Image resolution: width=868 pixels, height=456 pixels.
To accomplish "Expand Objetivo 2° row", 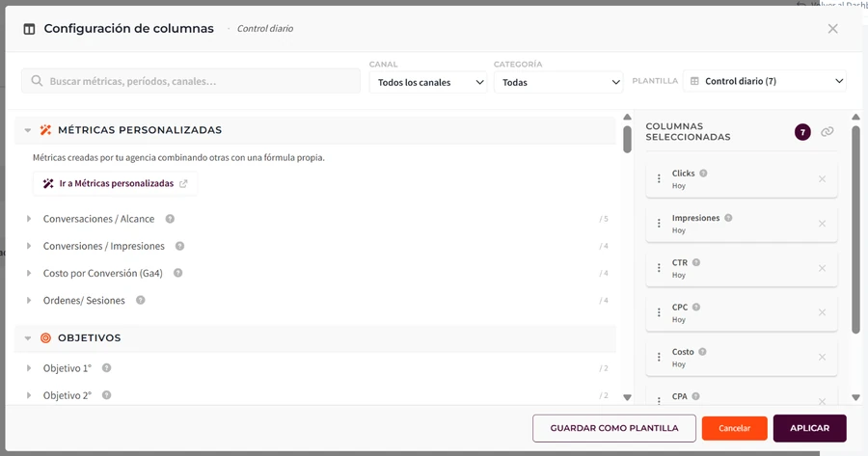I will [x=29, y=395].
